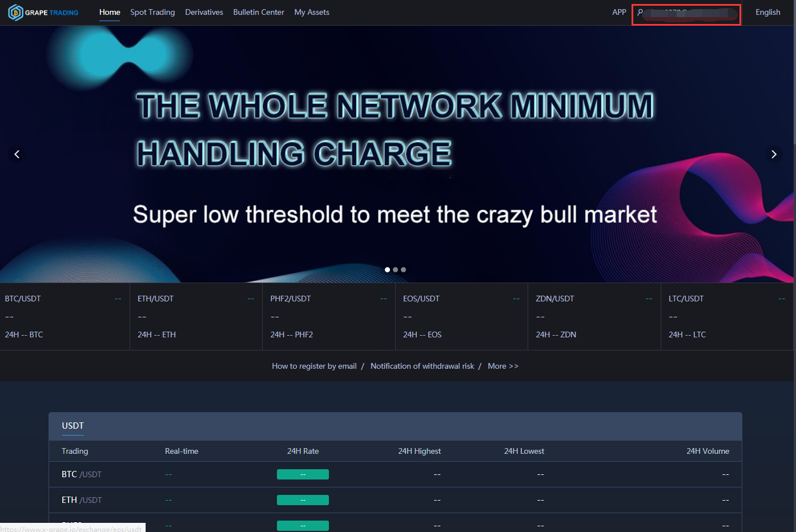796x532 pixels.
Task: Open the ETH/USDT ticker card
Action: click(x=196, y=316)
